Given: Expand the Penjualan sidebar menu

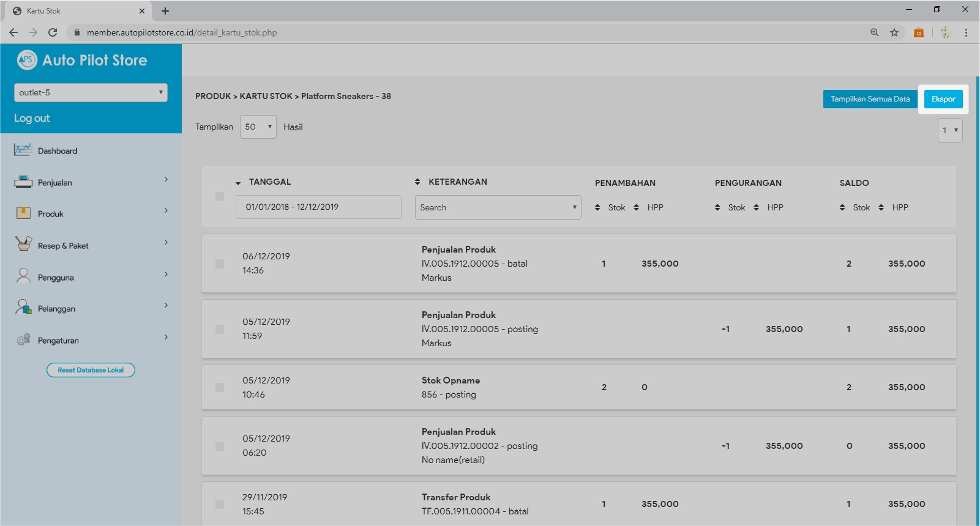Looking at the screenshot, I should (x=166, y=180).
